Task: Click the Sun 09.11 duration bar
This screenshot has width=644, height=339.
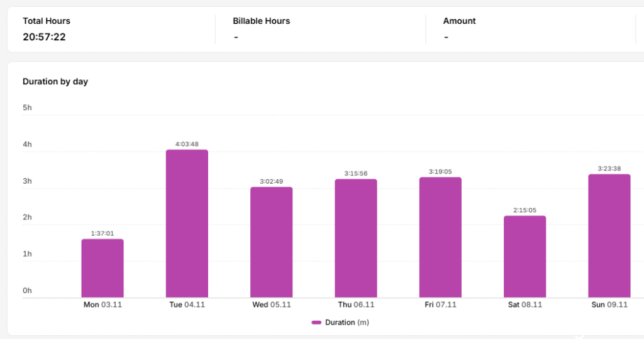Action: point(609,235)
